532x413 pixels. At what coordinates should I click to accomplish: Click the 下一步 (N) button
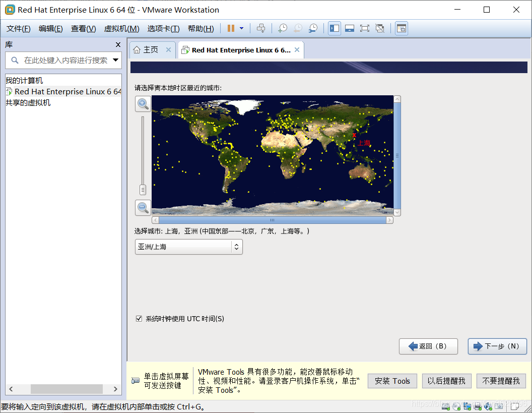coord(497,346)
